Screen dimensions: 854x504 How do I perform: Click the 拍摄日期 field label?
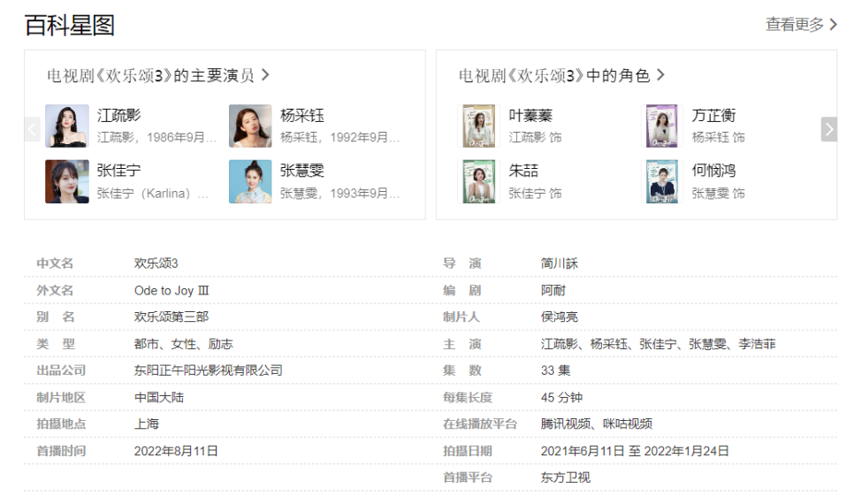click(x=468, y=451)
